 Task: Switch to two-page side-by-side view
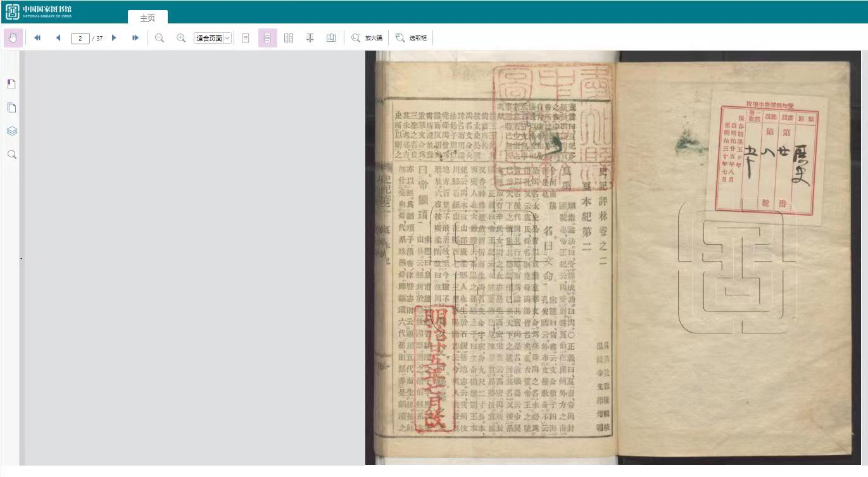(x=289, y=38)
